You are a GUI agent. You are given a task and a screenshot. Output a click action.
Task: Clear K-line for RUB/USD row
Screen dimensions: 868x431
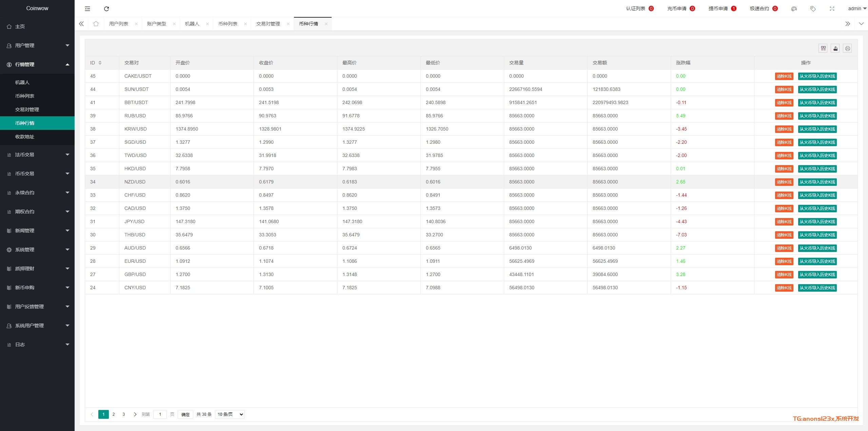[x=784, y=116]
